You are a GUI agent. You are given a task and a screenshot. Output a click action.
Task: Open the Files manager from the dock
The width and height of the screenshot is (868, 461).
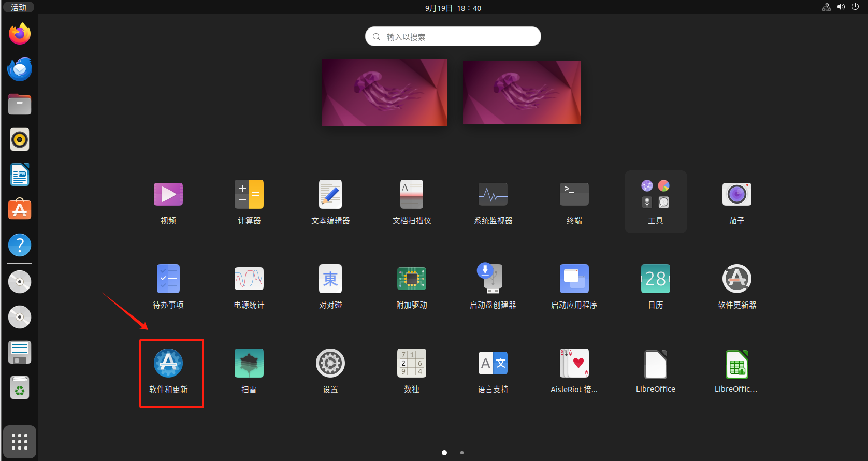(20, 104)
